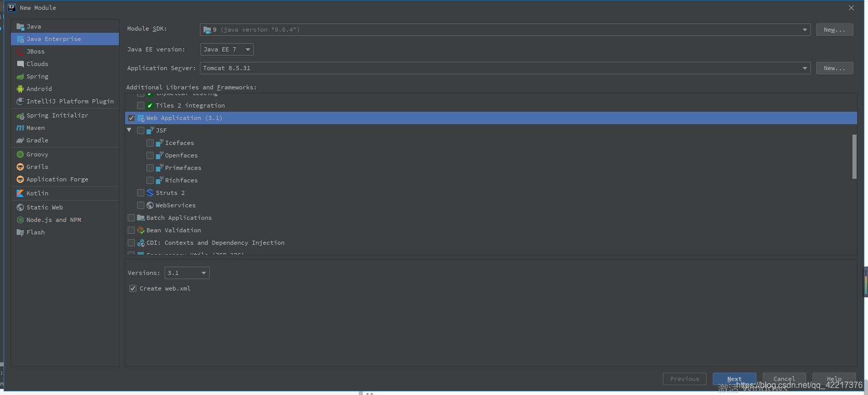This screenshot has height=395, width=868.
Task: Enable the Struts 2 checkbox
Action: click(141, 193)
